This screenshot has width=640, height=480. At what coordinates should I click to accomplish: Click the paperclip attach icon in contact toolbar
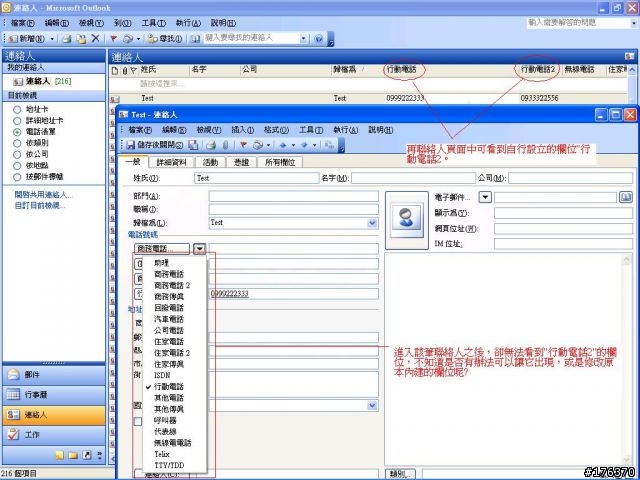tap(225, 145)
